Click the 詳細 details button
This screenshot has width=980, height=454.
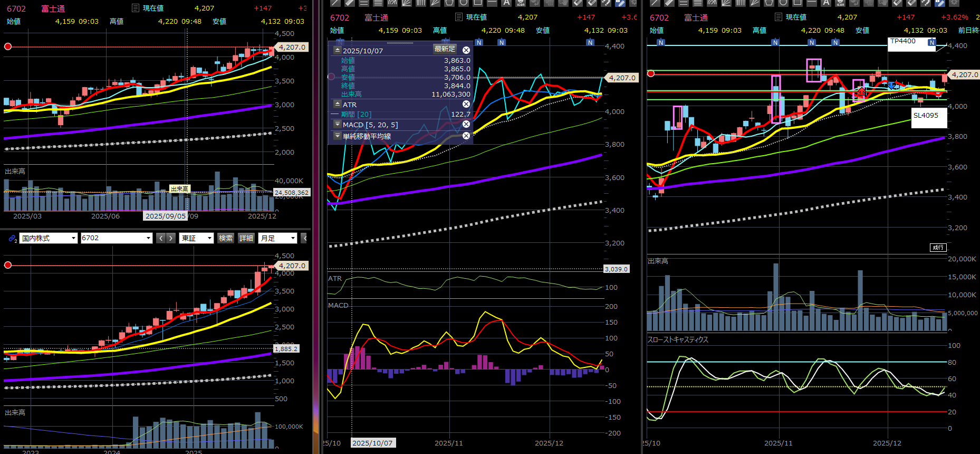(246, 239)
